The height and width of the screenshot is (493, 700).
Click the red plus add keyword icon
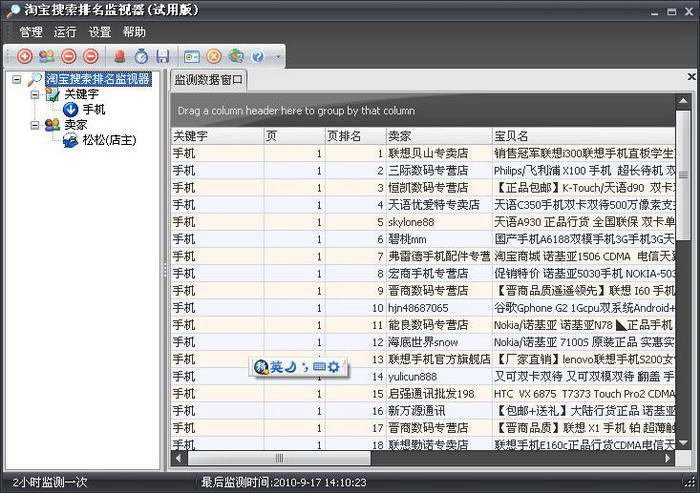(x=26, y=56)
